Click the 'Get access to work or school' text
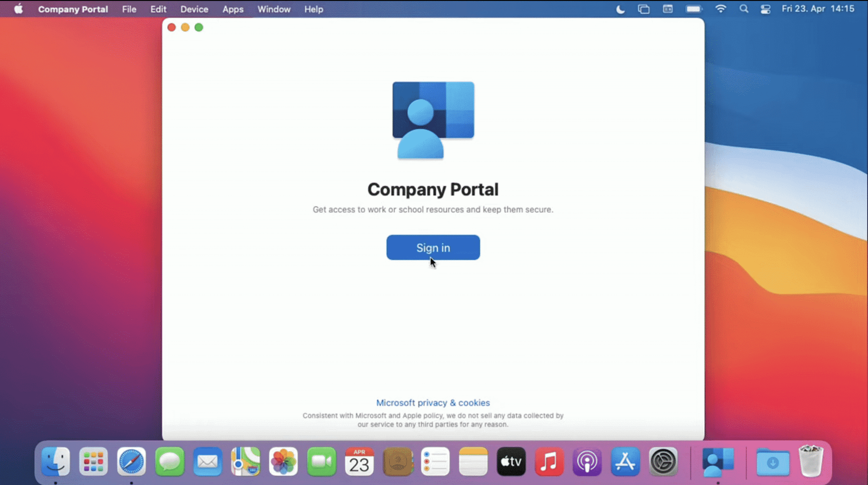This screenshot has width=868, height=485. (x=433, y=209)
